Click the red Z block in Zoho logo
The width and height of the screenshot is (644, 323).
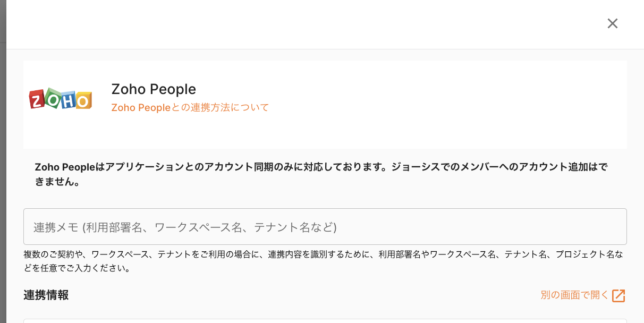pos(37,99)
